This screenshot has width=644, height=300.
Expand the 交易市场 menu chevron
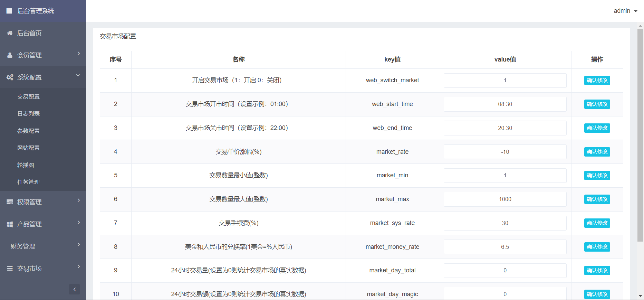(x=79, y=266)
